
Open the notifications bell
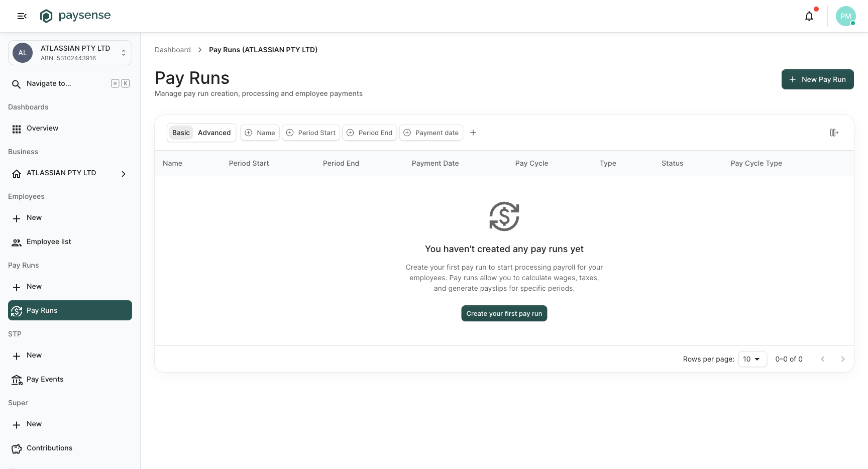click(809, 16)
